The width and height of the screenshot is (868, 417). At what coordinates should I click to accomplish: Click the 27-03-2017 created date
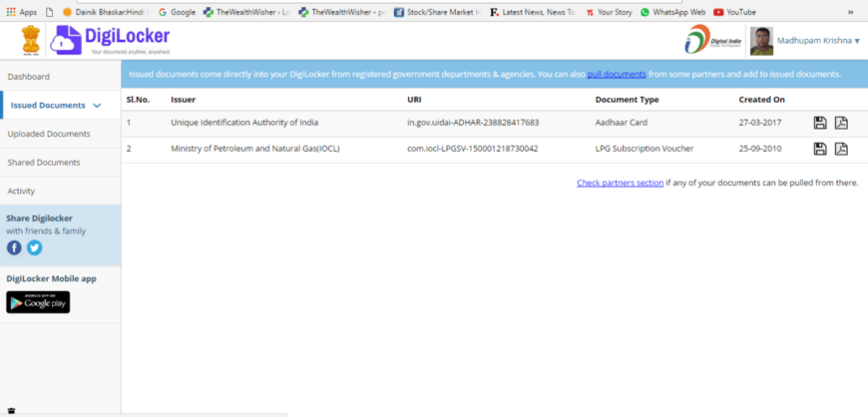click(x=760, y=123)
